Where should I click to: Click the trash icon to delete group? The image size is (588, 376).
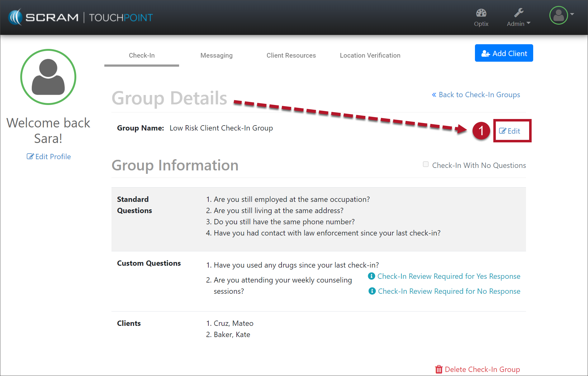(439, 369)
